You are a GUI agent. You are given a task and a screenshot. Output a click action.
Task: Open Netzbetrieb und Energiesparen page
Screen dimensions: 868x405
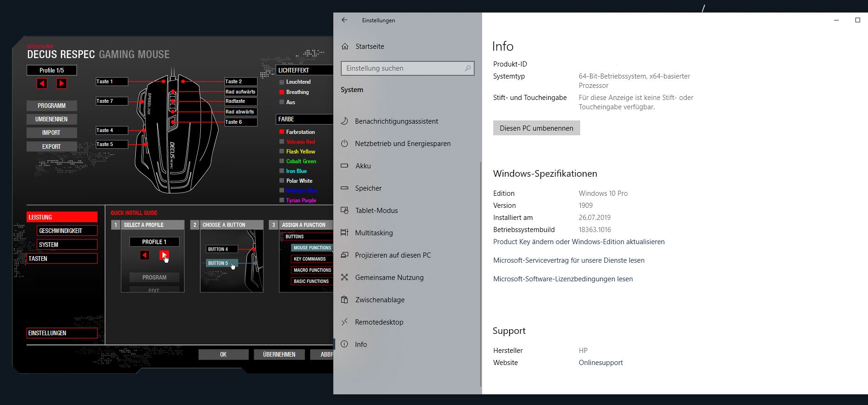click(403, 144)
